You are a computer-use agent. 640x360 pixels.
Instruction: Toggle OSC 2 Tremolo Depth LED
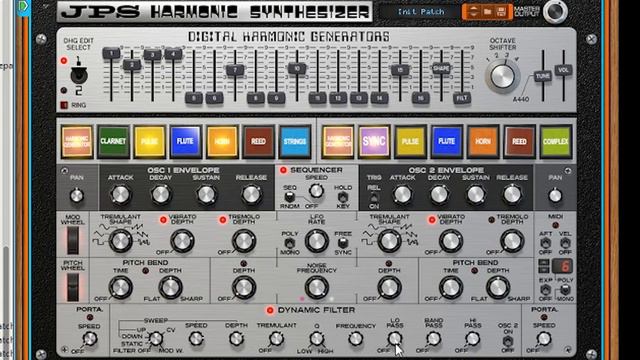491,220
